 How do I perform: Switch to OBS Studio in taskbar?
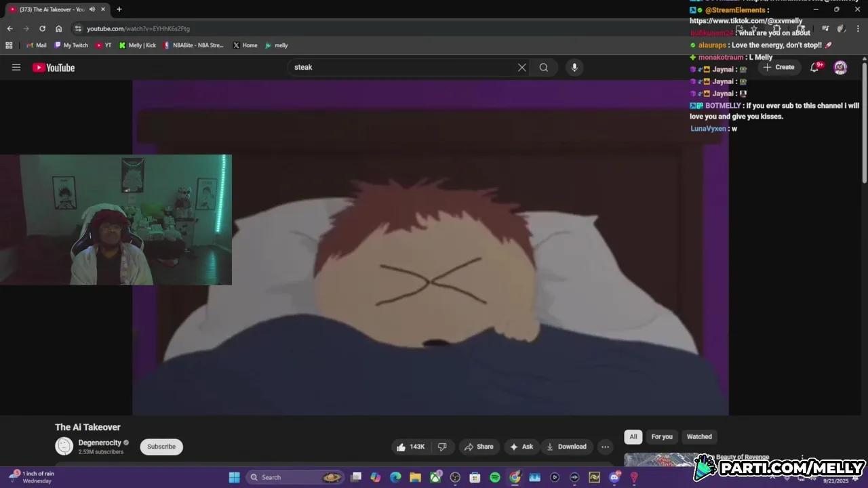coord(455,477)
